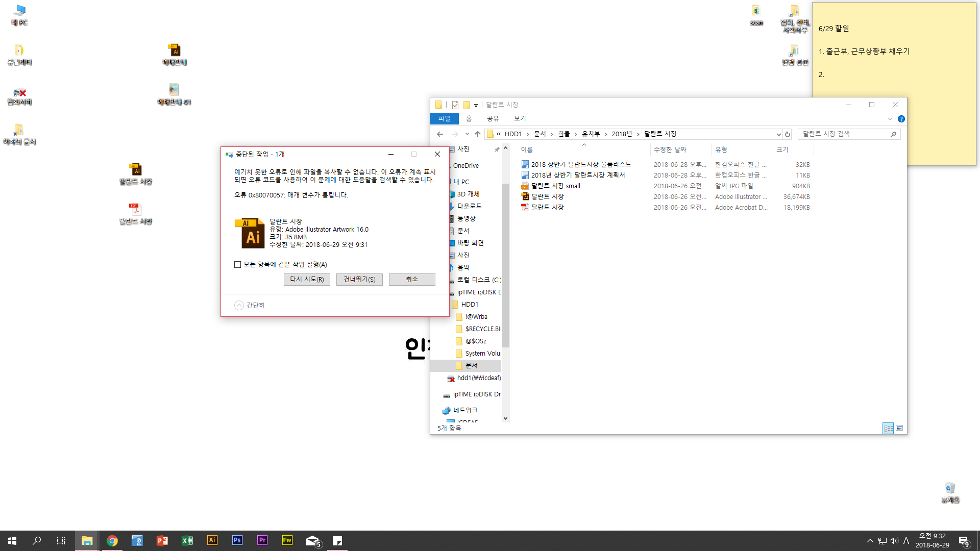Screen dimensions: 980x551
Task: Open Adobe Illustrator from the taskbar
Action: pos(212,540)
